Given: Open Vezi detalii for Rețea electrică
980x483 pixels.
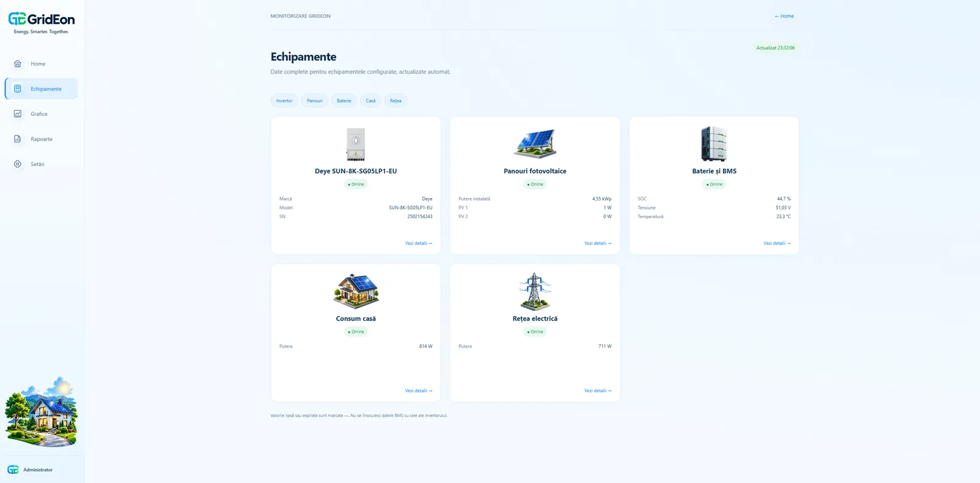Looking at the screenshot, I should click(598, 390).
